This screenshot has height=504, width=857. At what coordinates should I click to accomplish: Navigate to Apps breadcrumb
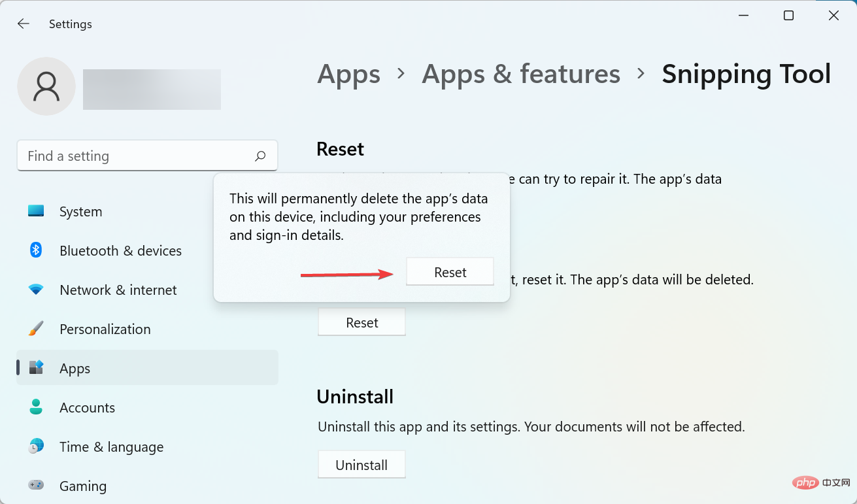[348, 75]
